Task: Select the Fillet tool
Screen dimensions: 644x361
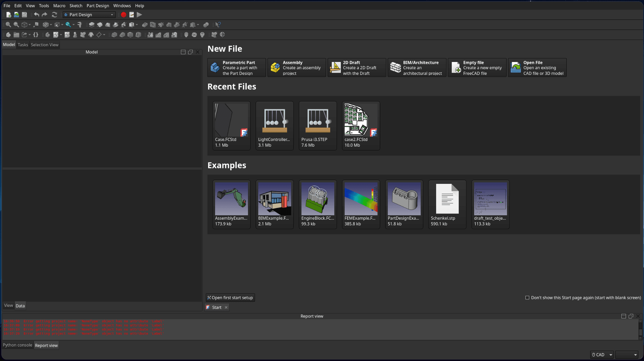Action: pos(114,35)
